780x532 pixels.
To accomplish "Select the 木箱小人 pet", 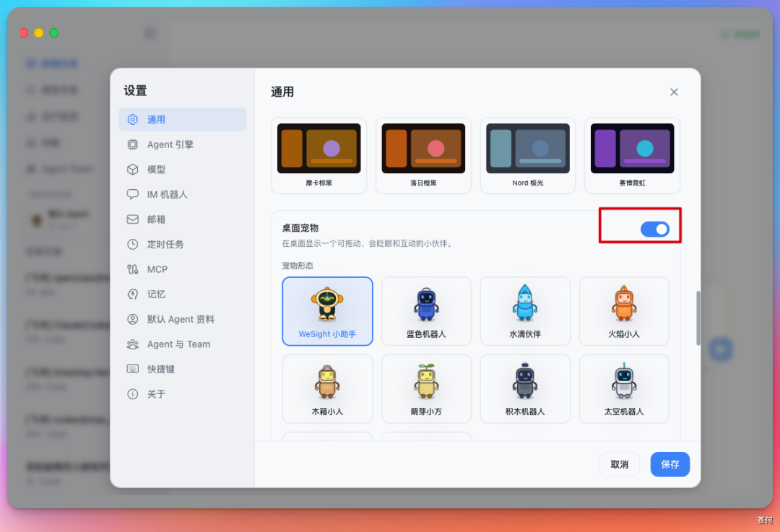I will click(327, 389).
